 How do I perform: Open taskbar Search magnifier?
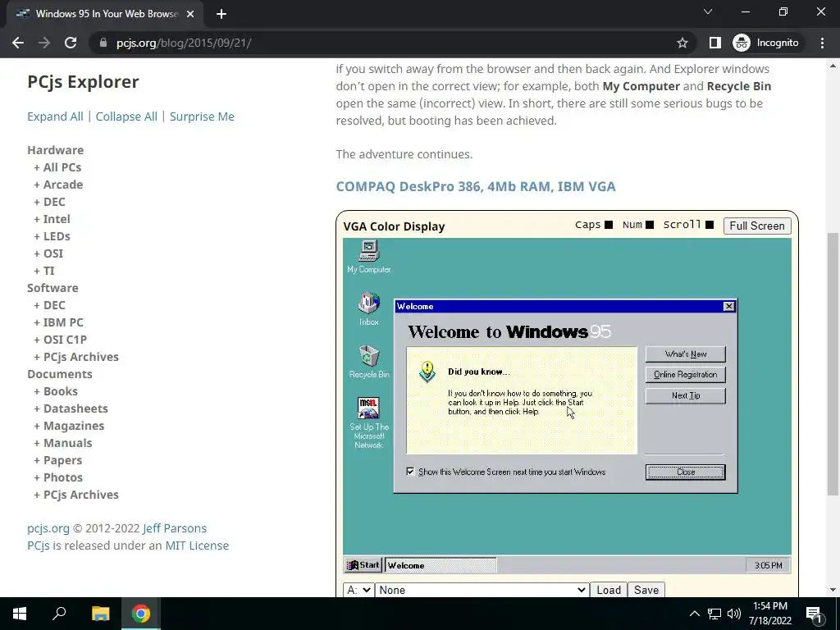pyautogui.click(x=59, y=614)
